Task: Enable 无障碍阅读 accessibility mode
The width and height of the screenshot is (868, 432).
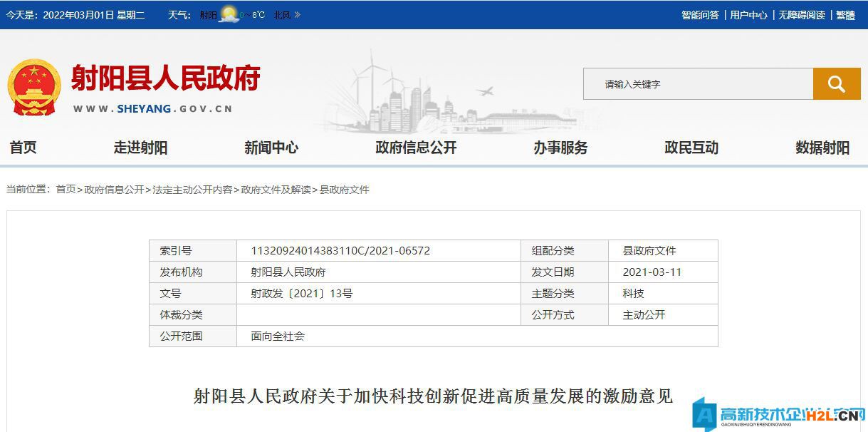Action: point(802,15)
